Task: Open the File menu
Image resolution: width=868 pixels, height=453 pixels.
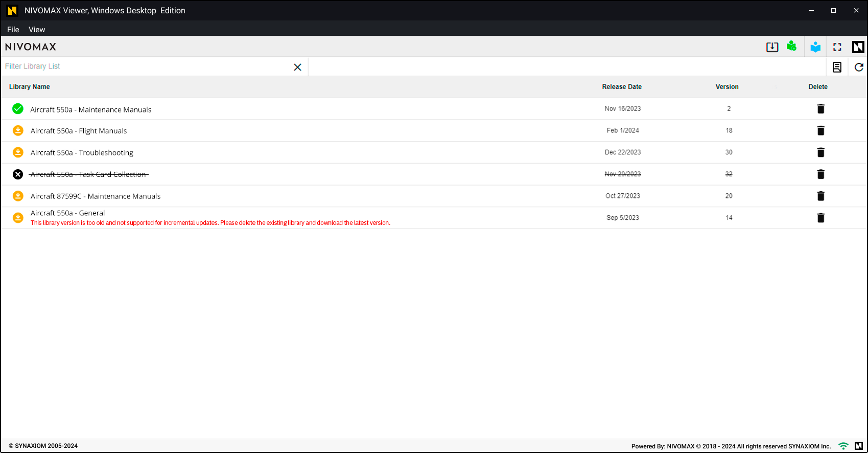Action: click(13, 30)
